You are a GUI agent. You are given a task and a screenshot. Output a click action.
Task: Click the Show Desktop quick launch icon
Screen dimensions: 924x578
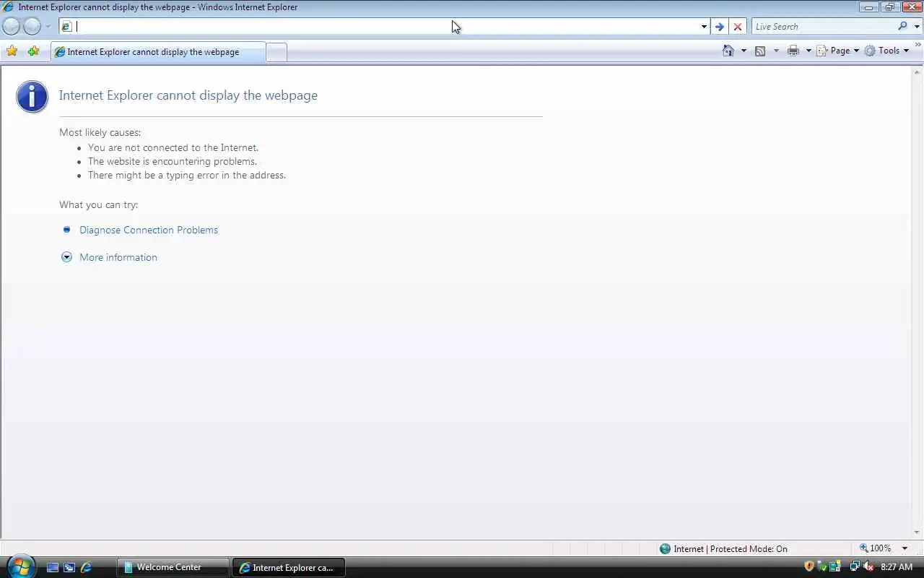coord(53,568)
